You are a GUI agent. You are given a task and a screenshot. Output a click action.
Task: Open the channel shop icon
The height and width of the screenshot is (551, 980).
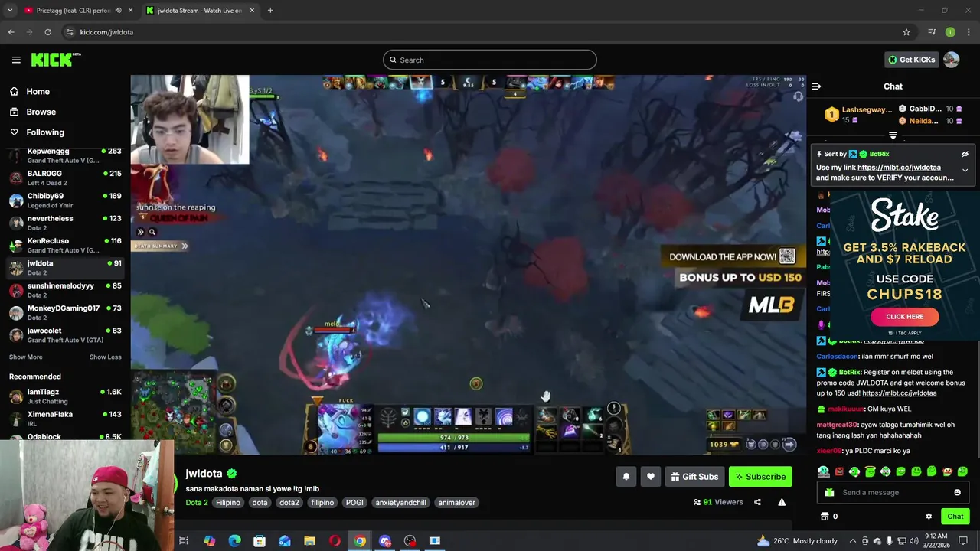click(825, 517)
